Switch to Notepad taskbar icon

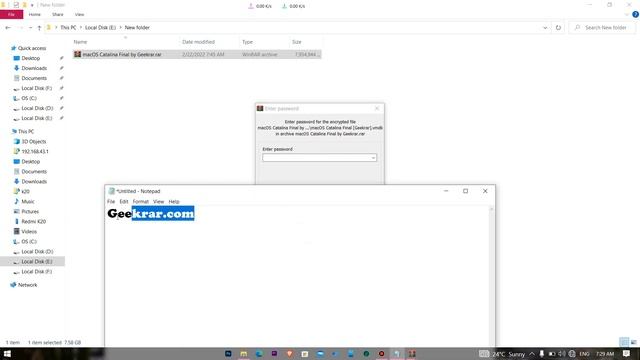pos(397,354)
